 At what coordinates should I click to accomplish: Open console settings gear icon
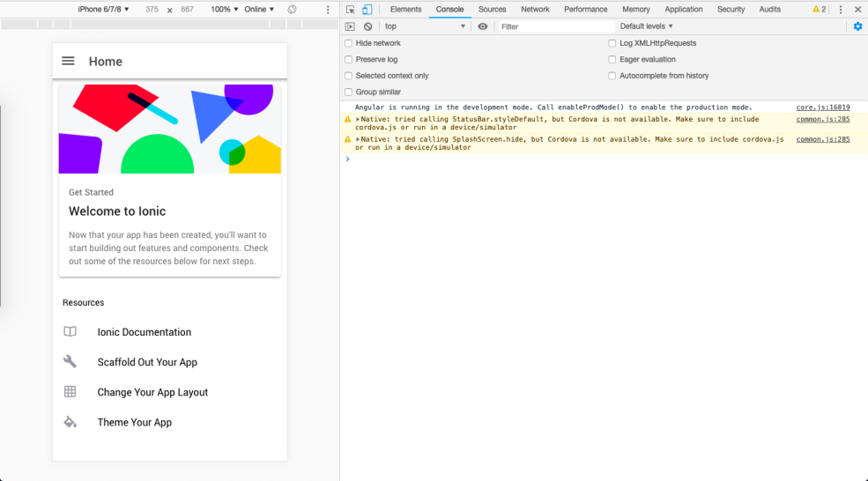(857, 26)
